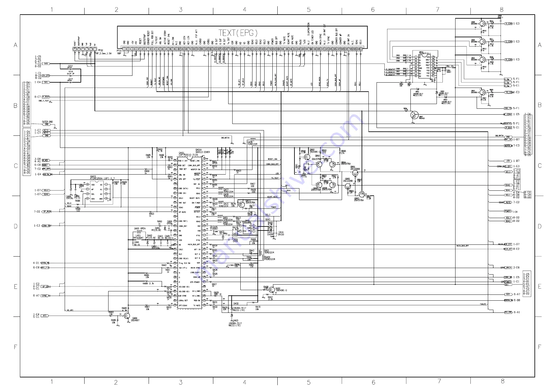Click the CONV_RST port beside 1-E3

coord(46,226)
